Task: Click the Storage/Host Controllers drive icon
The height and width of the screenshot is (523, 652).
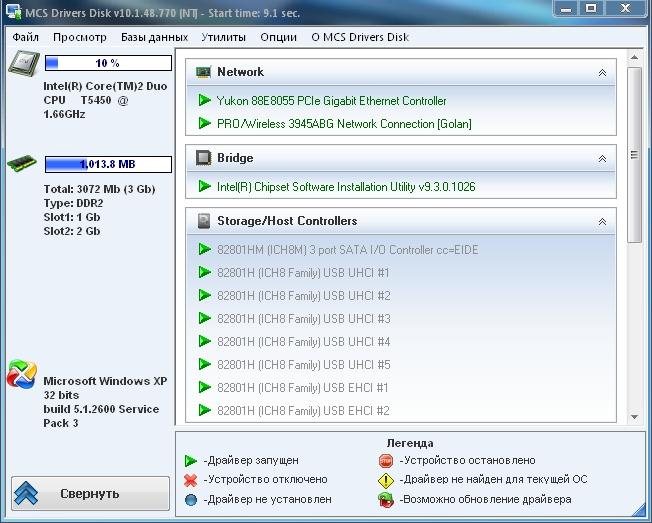Action: [203, 221]
